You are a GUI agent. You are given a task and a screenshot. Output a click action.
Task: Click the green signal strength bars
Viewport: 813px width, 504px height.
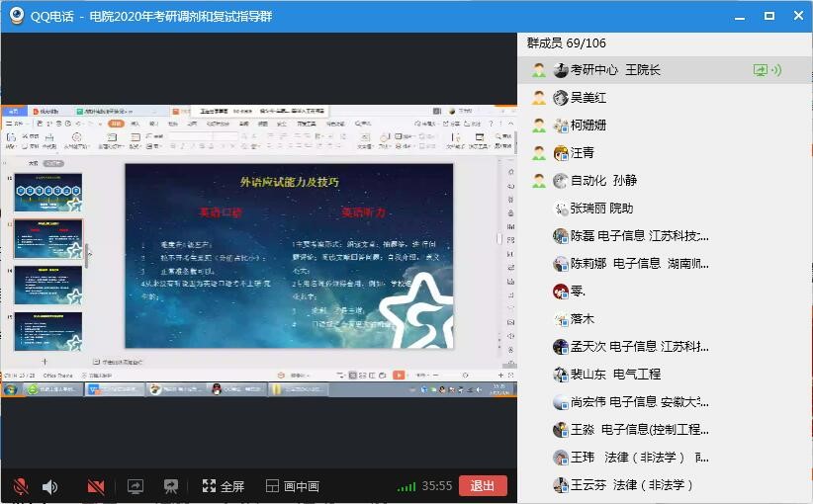click(406, 486)
